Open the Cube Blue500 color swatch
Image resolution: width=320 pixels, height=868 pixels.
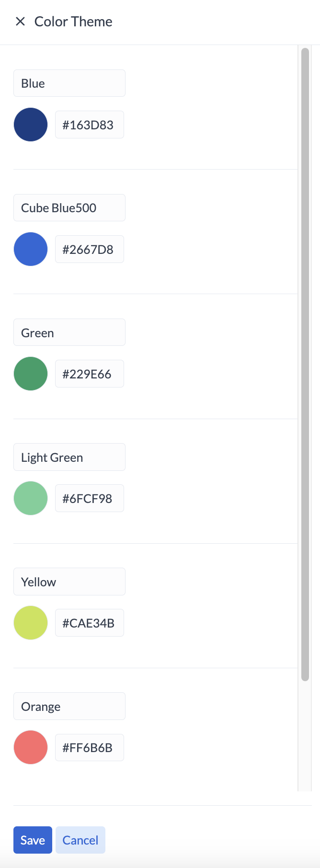click(x=31, y=249)
